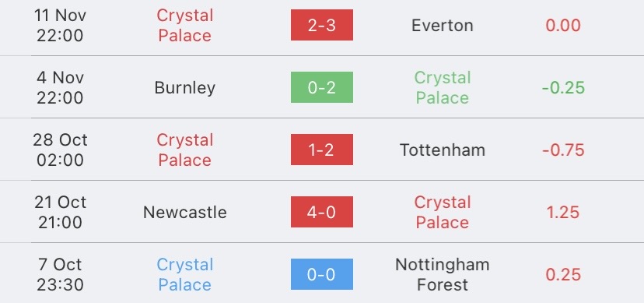Select the green -0.25 handicap value

coord(563,87)
